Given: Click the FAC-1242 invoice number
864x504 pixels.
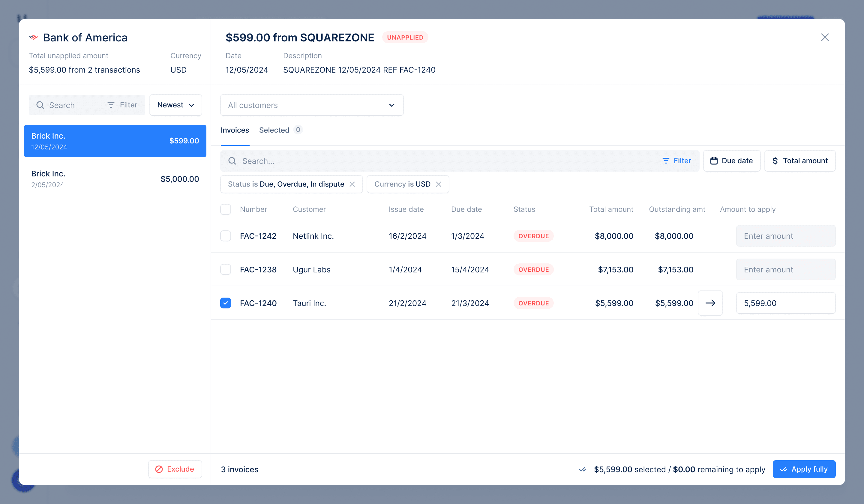Looking at the screenshot, I should (258, 236).
